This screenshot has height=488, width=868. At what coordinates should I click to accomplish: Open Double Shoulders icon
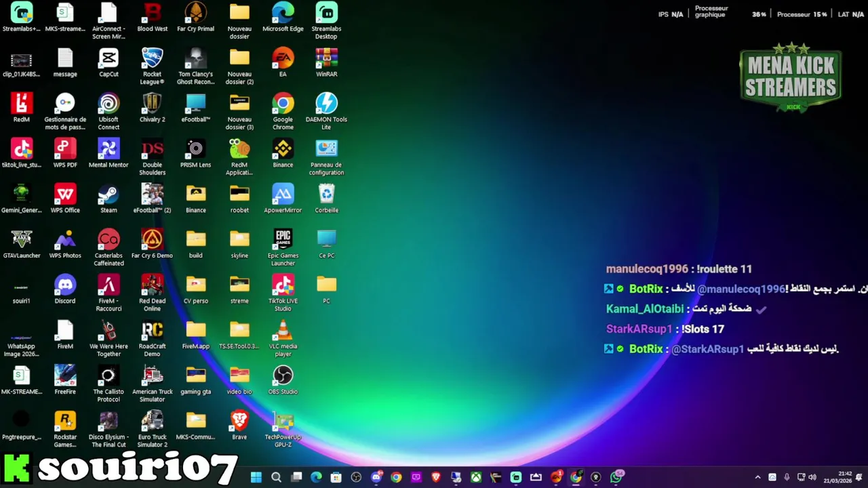pyautogui.click(x=152, y=157)
